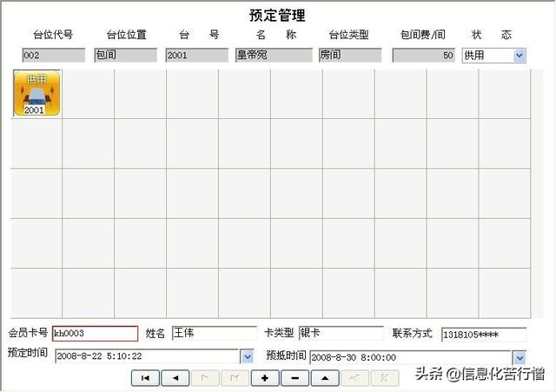
Task: Click the room 2001 table icon
Action: 35,94
